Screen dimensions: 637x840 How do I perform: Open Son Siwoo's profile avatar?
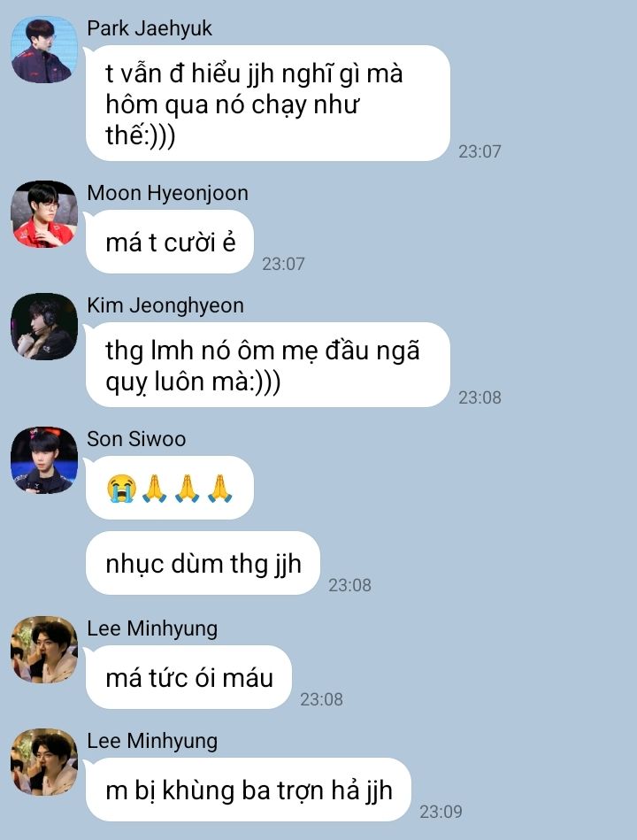coord(44,460)
